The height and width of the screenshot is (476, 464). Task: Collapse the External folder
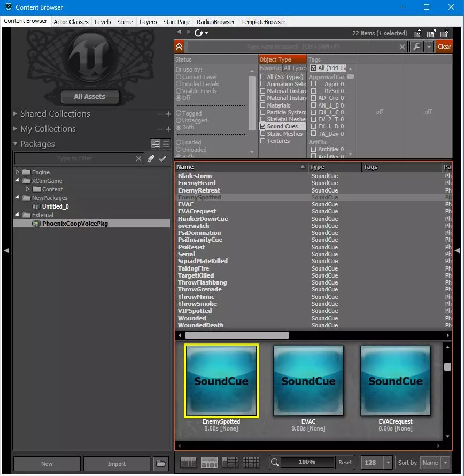click(17, 214)
